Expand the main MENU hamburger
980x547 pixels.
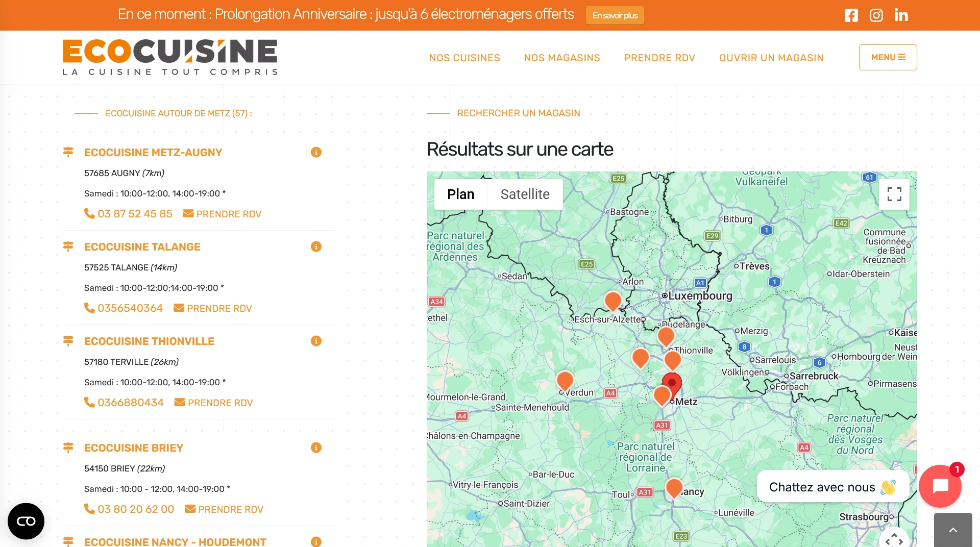point(888,57)
